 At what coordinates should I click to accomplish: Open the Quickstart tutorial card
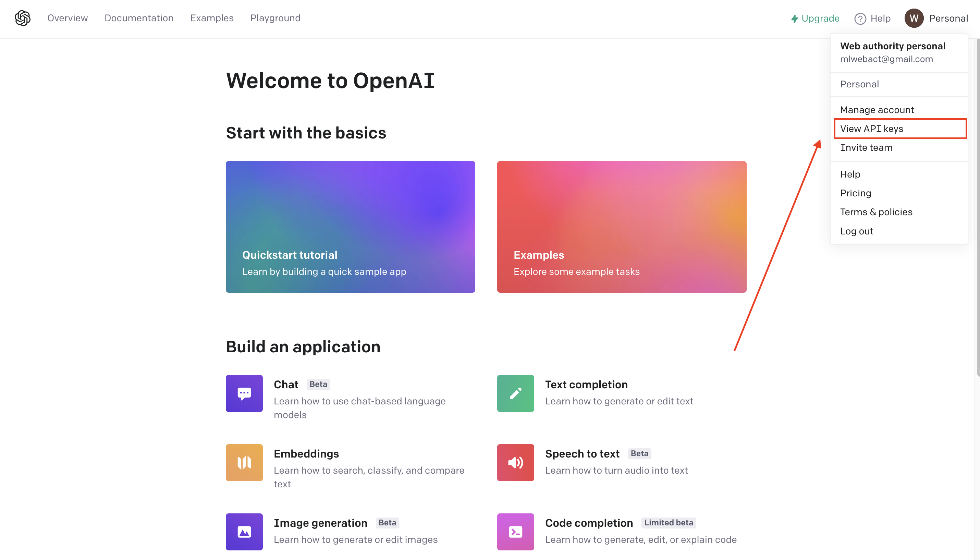coord(350,227)
